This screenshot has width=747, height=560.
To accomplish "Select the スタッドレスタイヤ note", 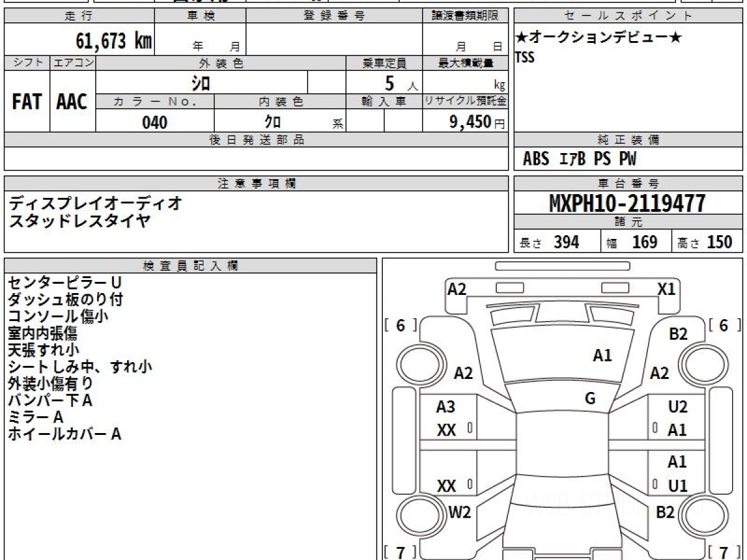I will pyautogui.click(x=80, y=220).
